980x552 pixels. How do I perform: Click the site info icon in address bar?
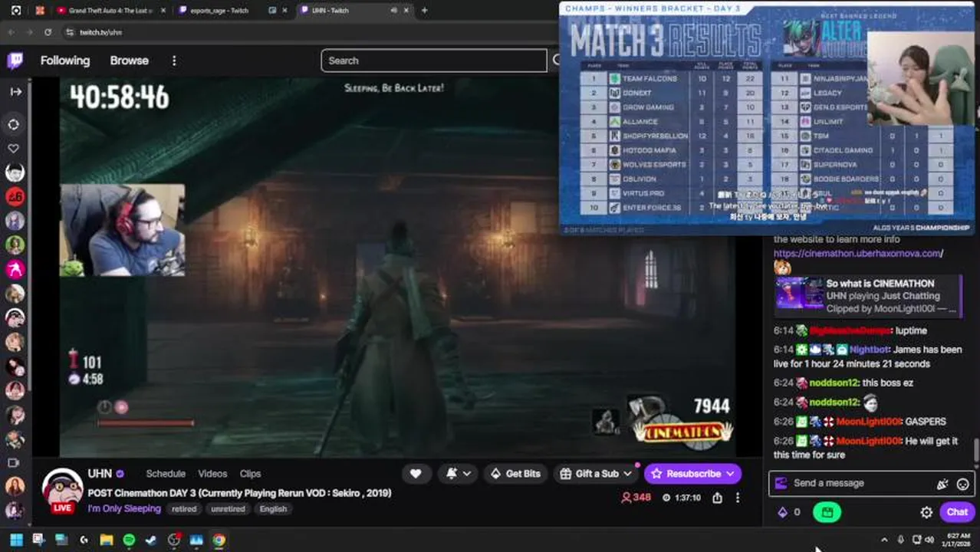tap(70, 32)
